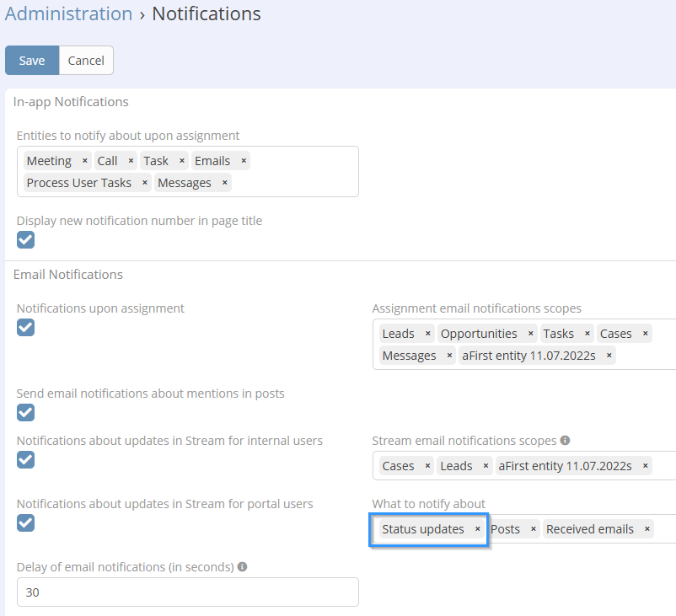
Task: Toggle Stream updates notifications for internal users
Action: (x=26, y=459)
